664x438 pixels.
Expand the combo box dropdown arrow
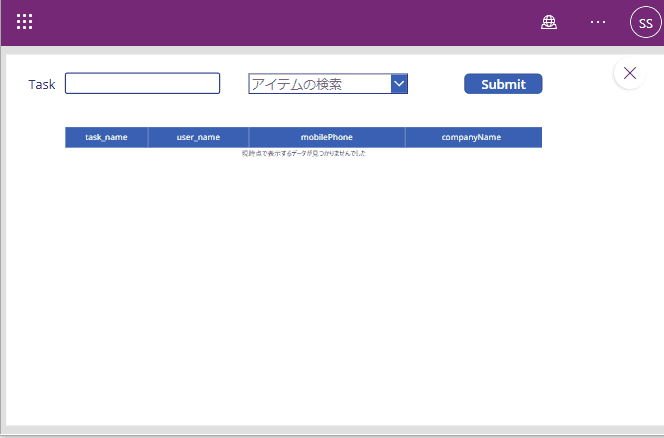pyautogui.click(x=399, y=84)
